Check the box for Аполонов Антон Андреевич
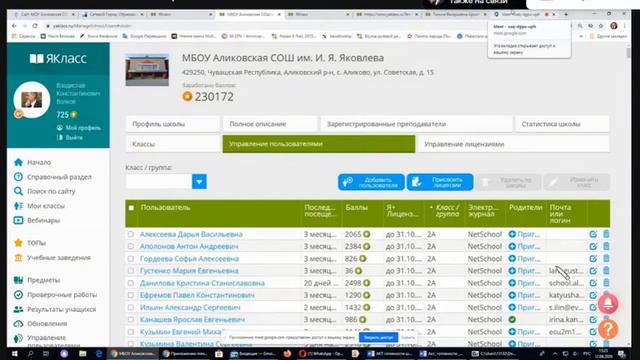 tap(131, 247)
